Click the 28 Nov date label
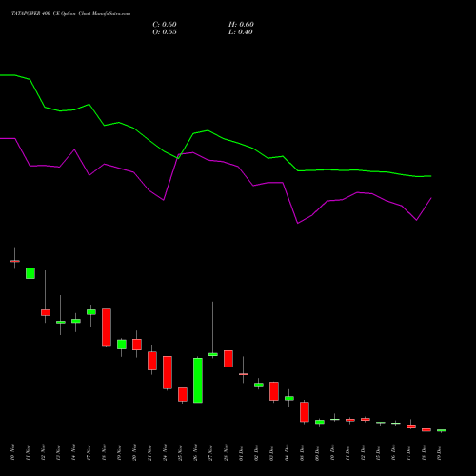This screenshot has height=476, width=476. 227,452
